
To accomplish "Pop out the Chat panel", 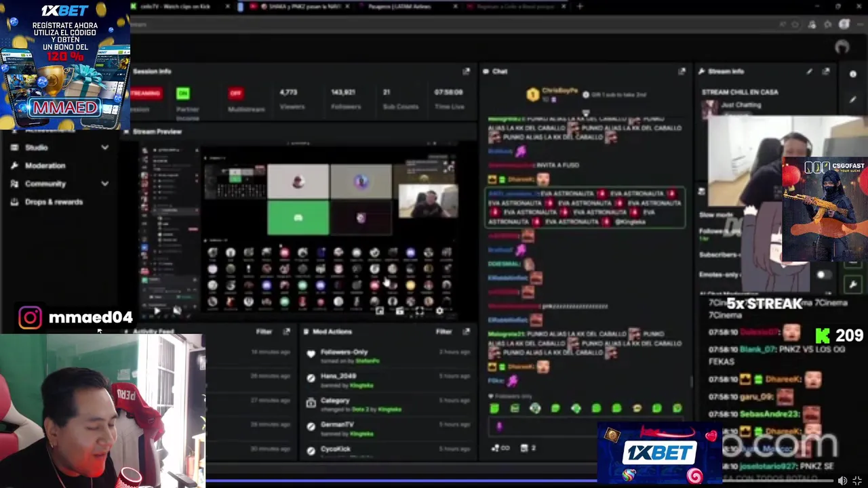I will tap(682, 71).
